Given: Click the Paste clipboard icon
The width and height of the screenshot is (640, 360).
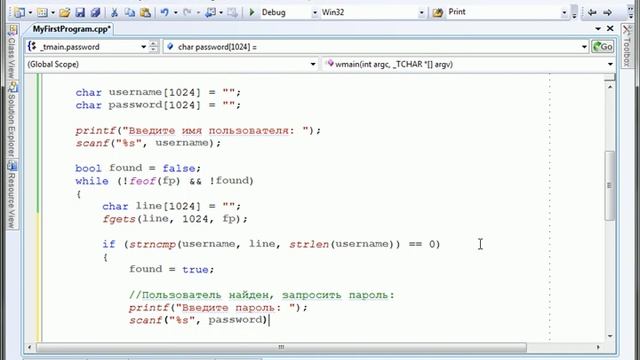Looking at the screenshot, I should click(145, 13).
